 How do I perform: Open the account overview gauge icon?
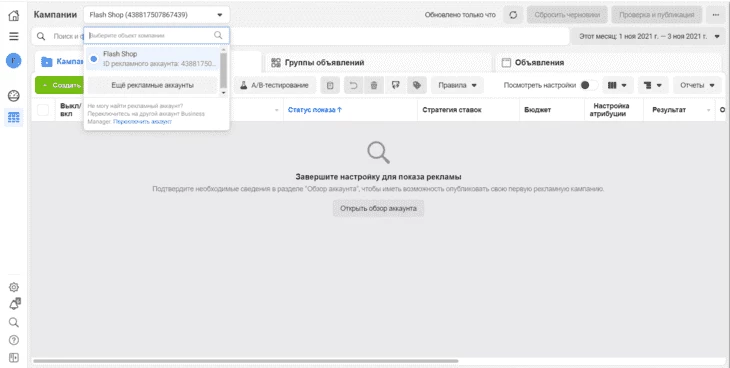(x=14, y=96)
